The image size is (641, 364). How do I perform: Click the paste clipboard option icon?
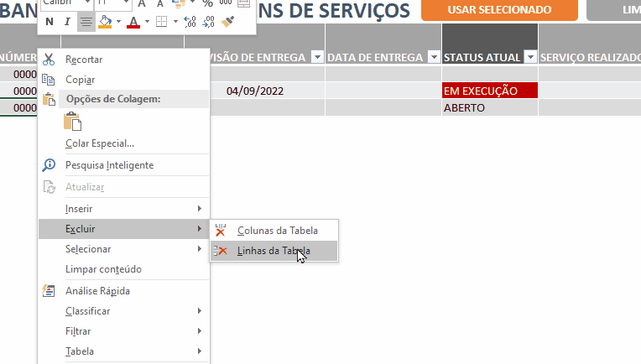point(73,122)
